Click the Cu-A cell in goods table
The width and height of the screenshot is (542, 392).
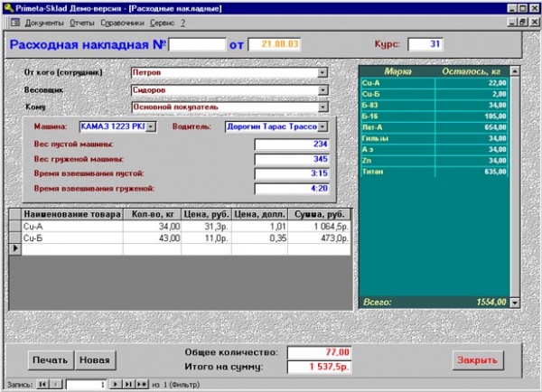tap(72, 227)
